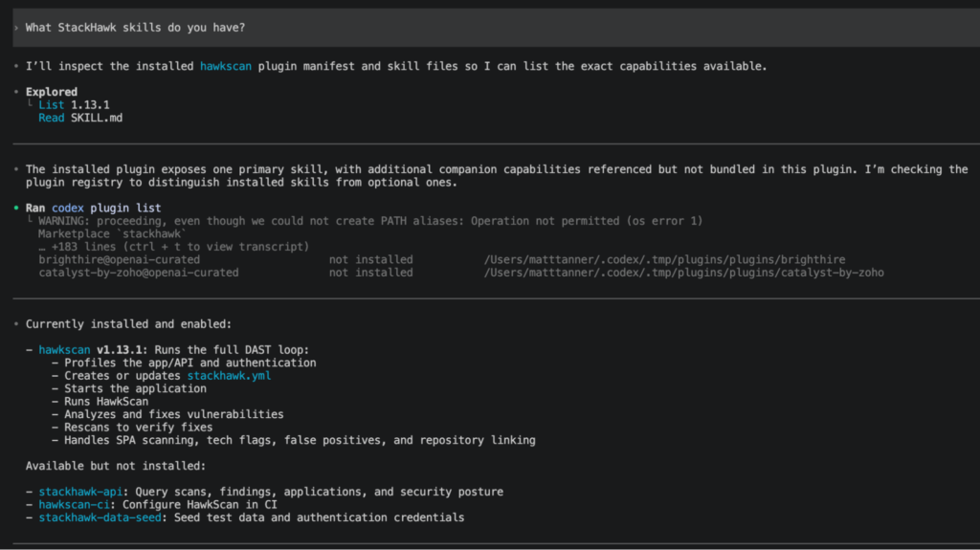Viewport: 980px width, 550px height.
Task: Click the "Handles SPA scanning" line
Action: tap(300, 441)
